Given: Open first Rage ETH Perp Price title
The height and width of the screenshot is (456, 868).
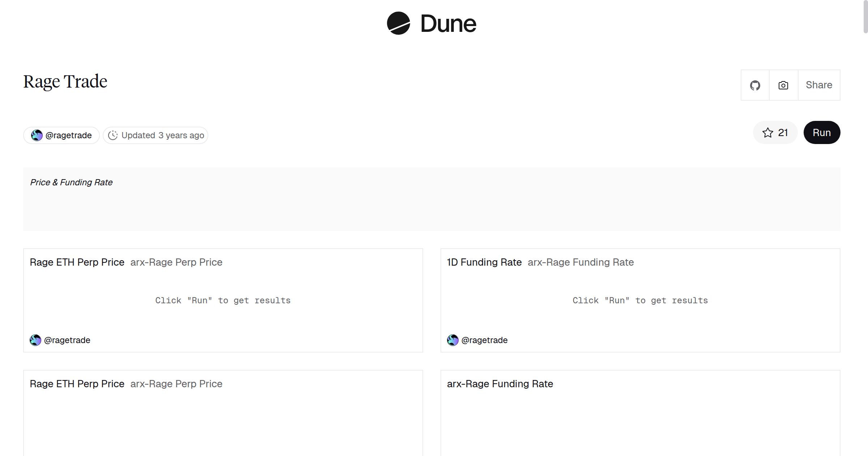Looking at the screenshot, I should (x=77, y=262).
